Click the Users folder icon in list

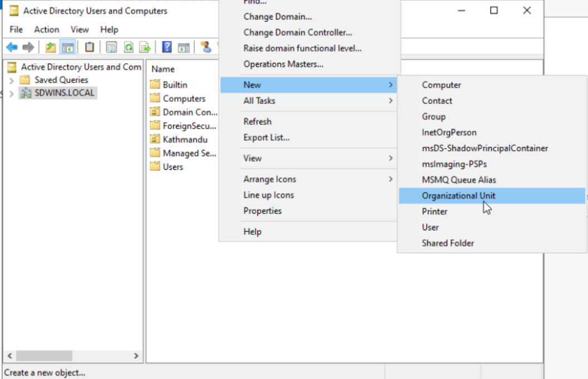(155, 166)
